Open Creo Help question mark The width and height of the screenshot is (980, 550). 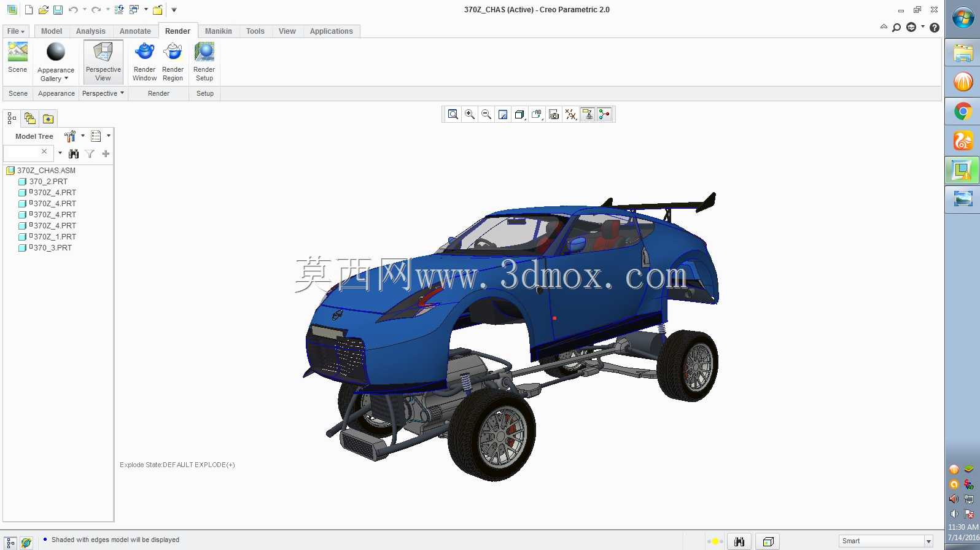coord(935,27)
